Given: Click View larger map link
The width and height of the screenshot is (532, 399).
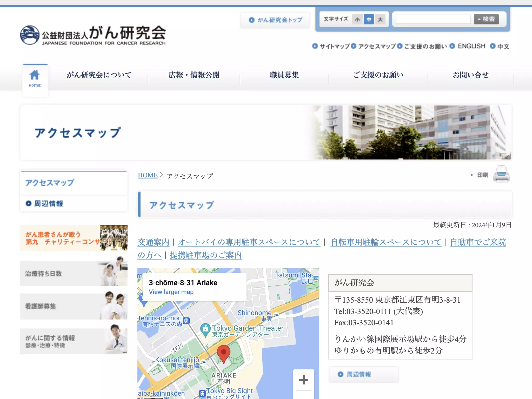Looking at the screenshot, I should point(171,292).
